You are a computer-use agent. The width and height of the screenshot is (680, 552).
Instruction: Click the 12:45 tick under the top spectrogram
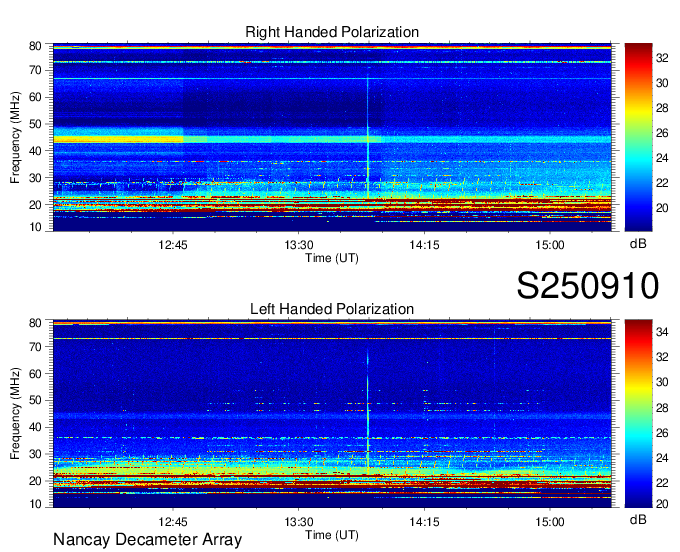pyautogui.click(x=173, y=244)
